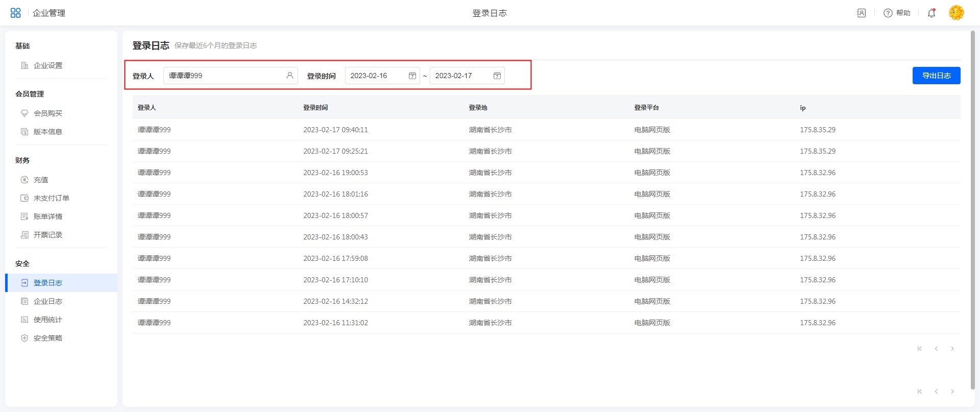The width and height of the screenshot is (980, 412).
Task: Click the 登录人 input field
Action: pyautogui.click(x=225, y=76)
